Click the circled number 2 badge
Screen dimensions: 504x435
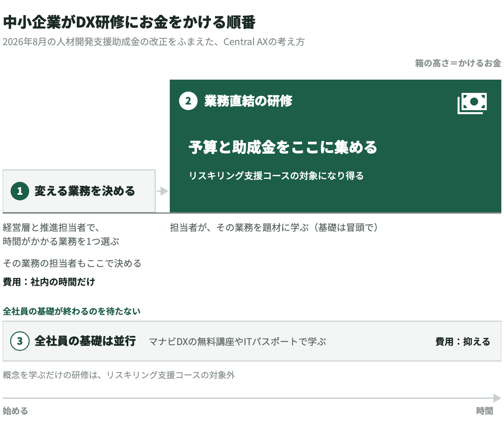click(x=188, y=101)
